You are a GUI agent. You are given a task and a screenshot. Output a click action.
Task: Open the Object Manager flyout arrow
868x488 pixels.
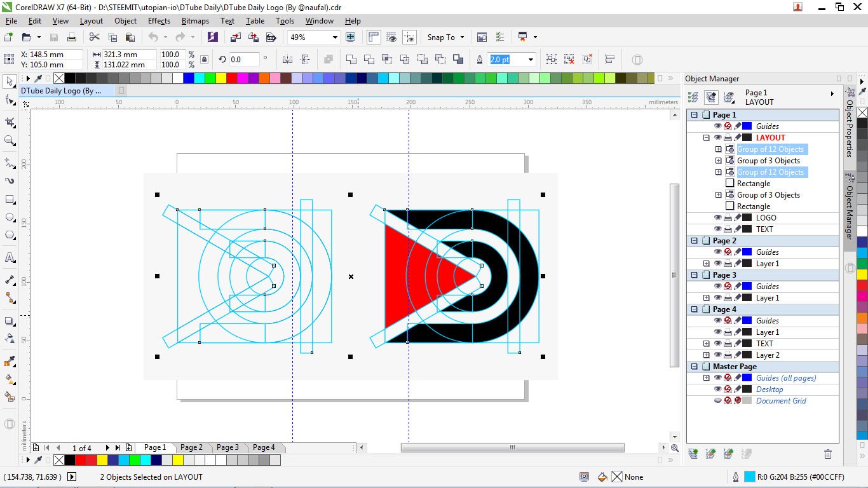coord(832,94)
